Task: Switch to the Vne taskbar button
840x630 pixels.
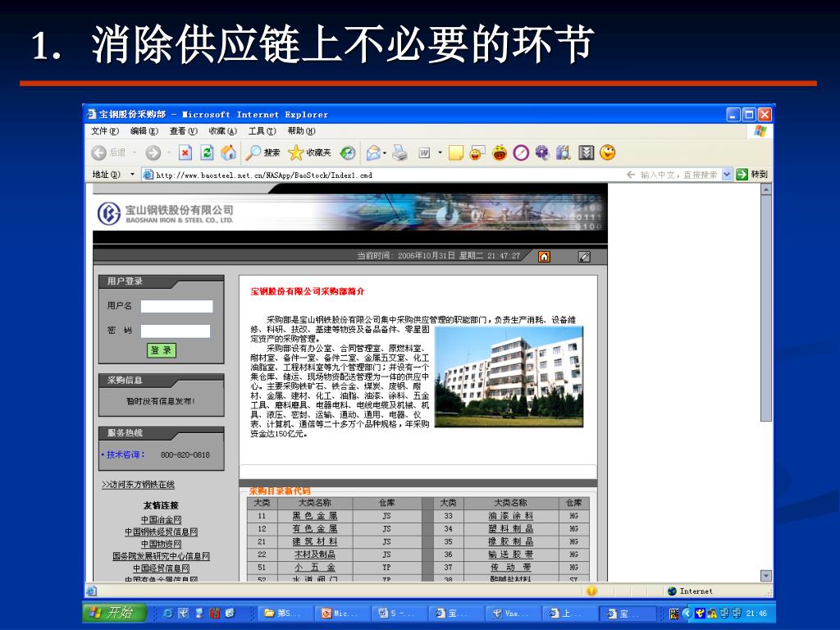Action: 512,614
